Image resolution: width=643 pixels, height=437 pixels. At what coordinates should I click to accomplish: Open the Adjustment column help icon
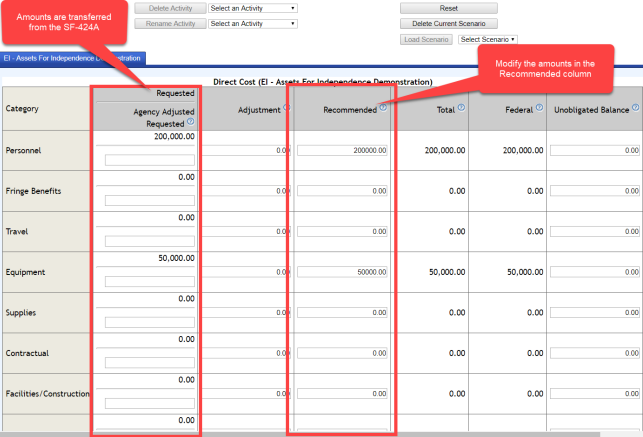(x=287, y=107)
